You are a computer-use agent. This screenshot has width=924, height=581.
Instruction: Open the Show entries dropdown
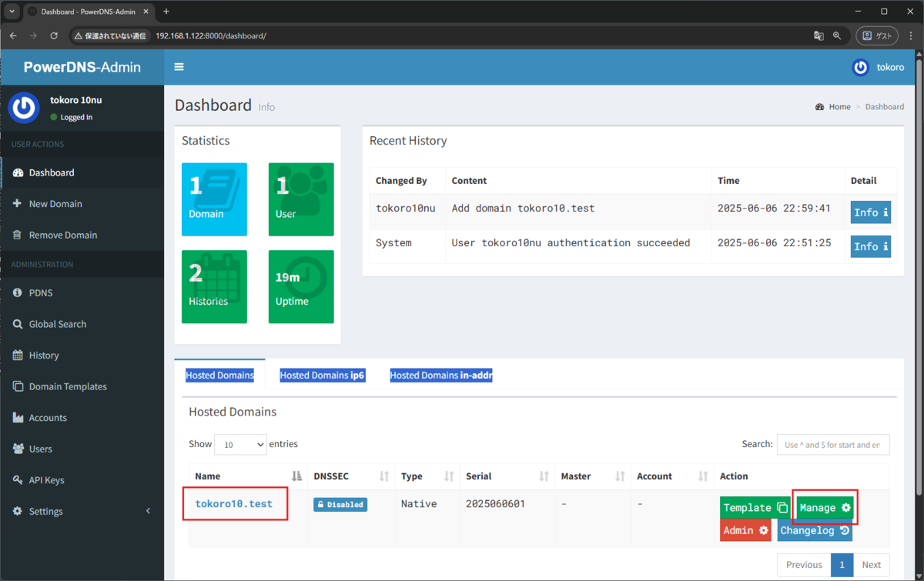tap(240, 444)
